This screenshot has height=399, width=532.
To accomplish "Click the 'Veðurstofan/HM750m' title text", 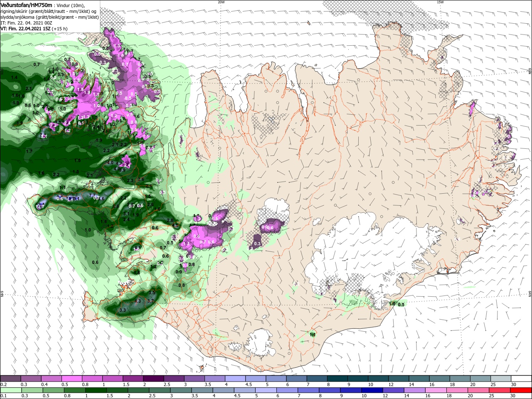I will pos(27,5).
